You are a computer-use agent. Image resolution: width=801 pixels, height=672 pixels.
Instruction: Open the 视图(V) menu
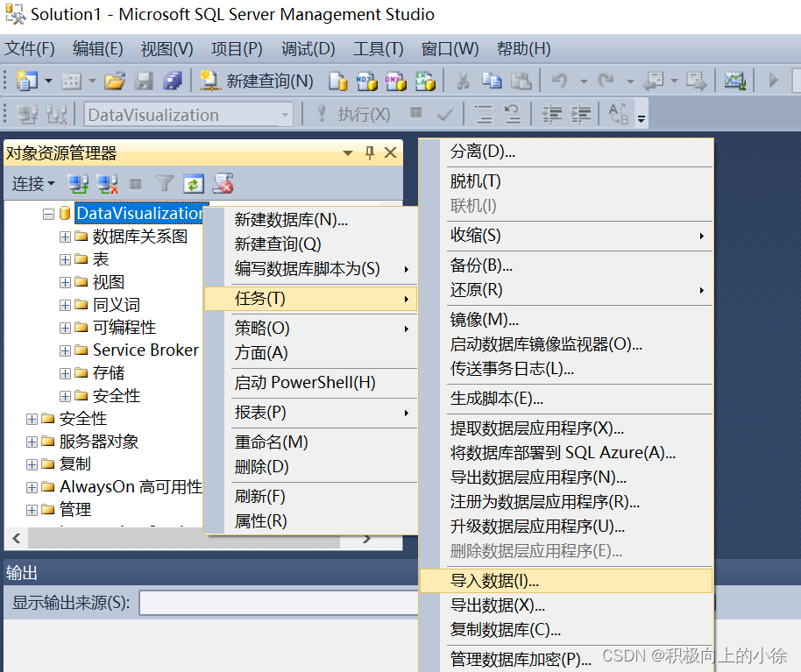pyautogui.click(x=167, y=49)
